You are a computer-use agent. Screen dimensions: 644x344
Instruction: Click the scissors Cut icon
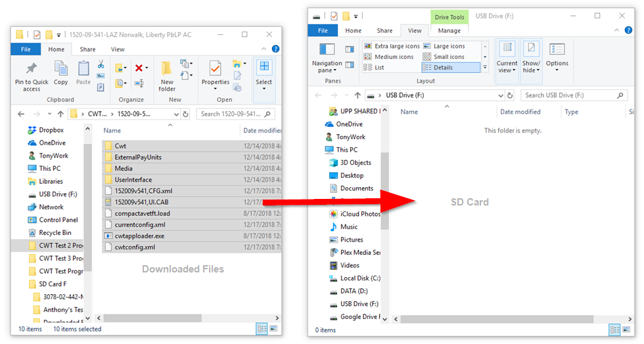[101, 65]
